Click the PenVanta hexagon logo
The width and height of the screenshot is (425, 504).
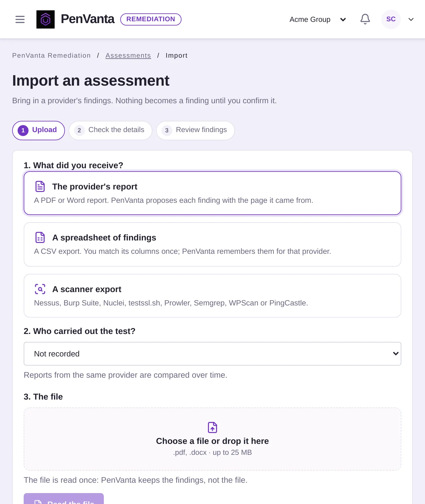[x=46, y=19]
